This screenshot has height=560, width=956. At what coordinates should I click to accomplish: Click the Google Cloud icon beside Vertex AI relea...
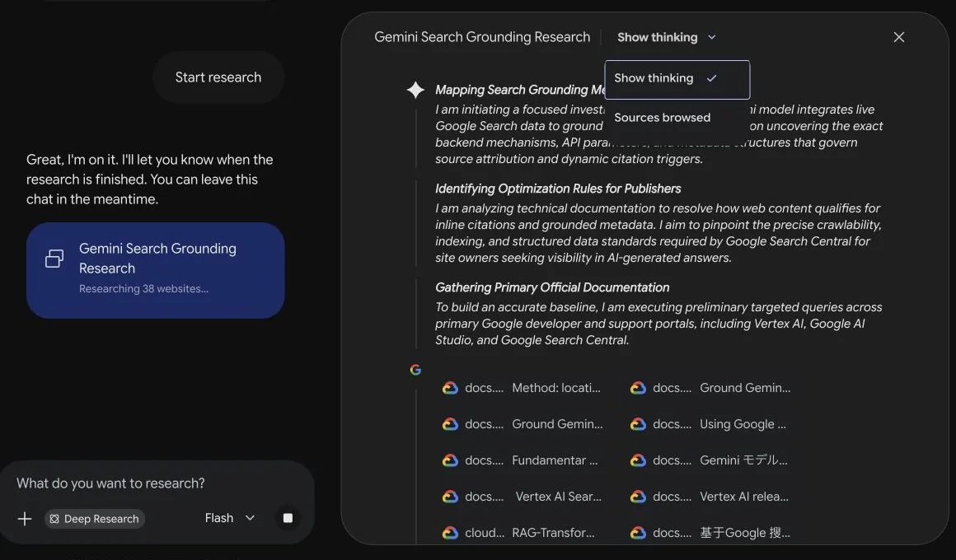[x=638, y=497]
